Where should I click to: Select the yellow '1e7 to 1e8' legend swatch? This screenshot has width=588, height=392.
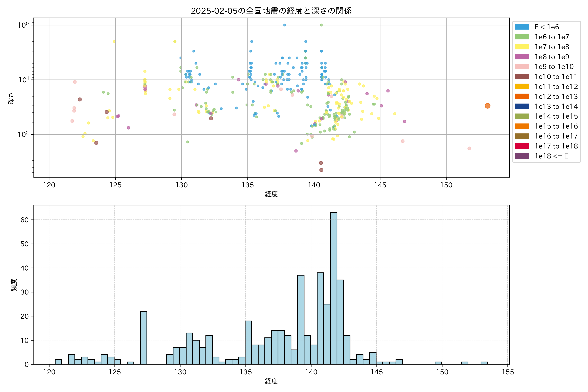[x=522, y=47]
